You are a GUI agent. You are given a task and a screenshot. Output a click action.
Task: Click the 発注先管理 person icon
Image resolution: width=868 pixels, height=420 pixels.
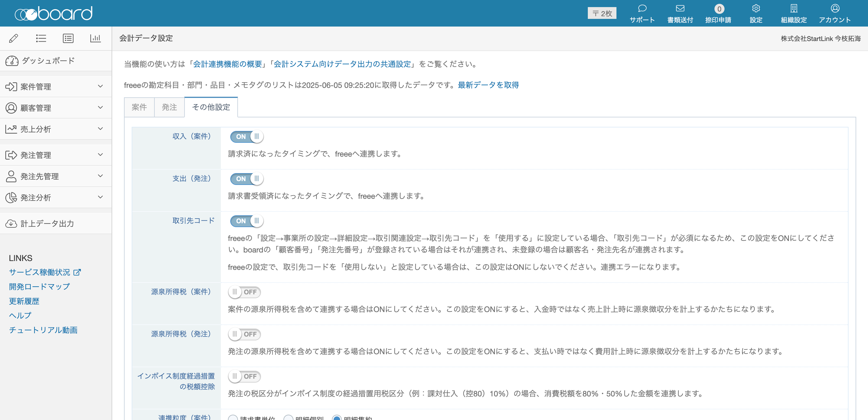coord(11,176)
